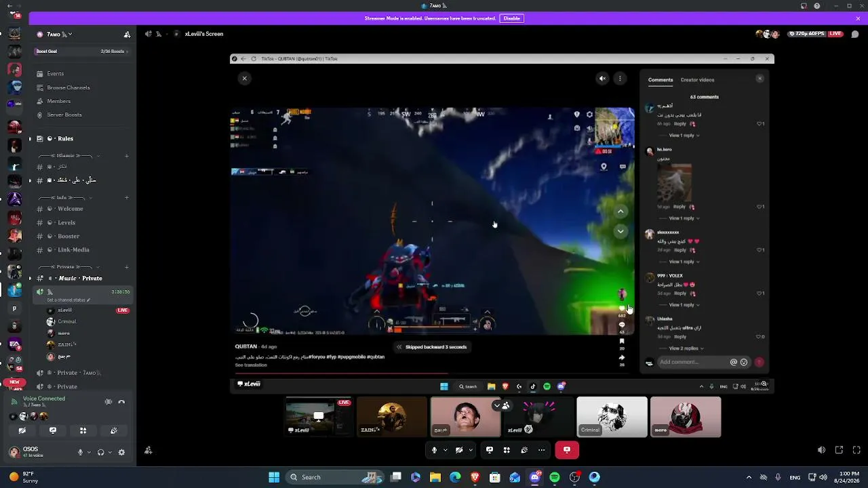The width and height of the screenshot is (868, 488).
Task: Mute the TikTok video sound
Action: [x=602, y=79]
